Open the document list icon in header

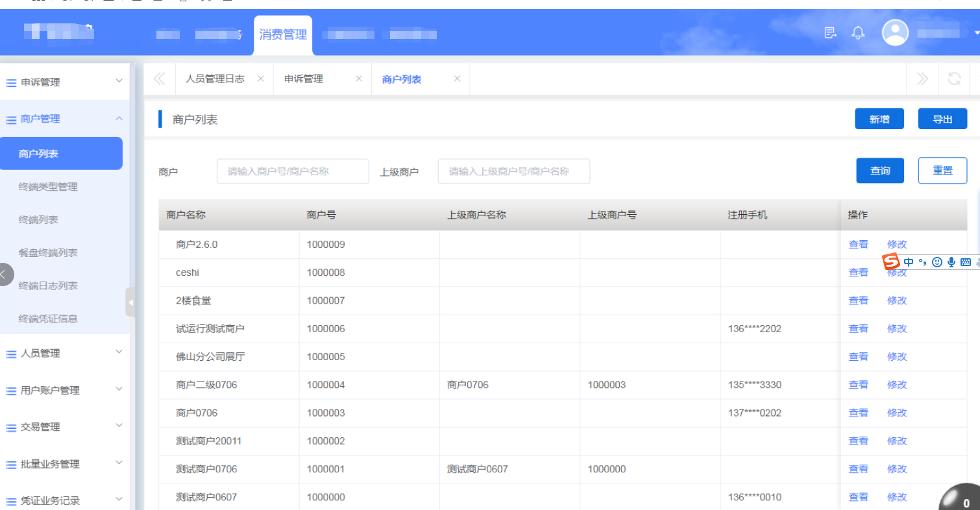point(830,32)
